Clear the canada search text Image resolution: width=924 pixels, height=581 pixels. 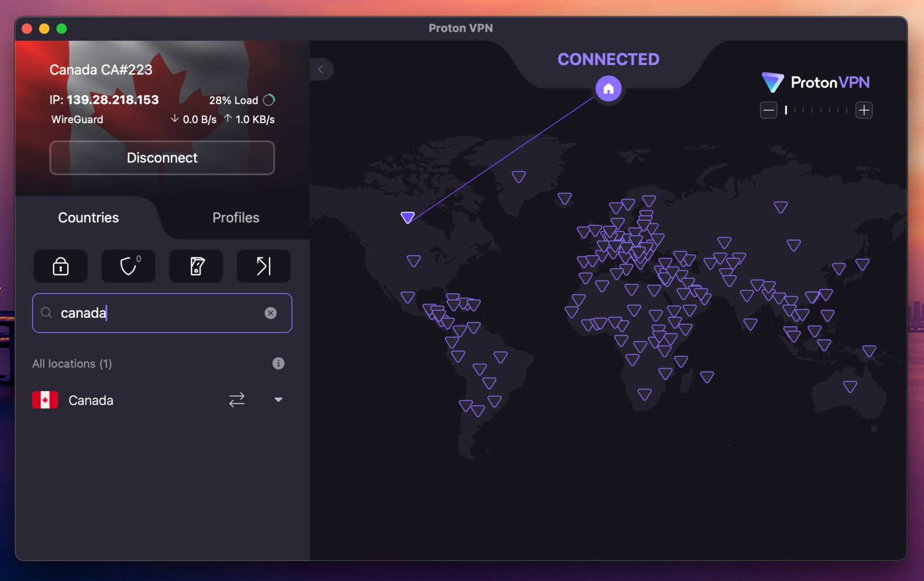(271, 313)
